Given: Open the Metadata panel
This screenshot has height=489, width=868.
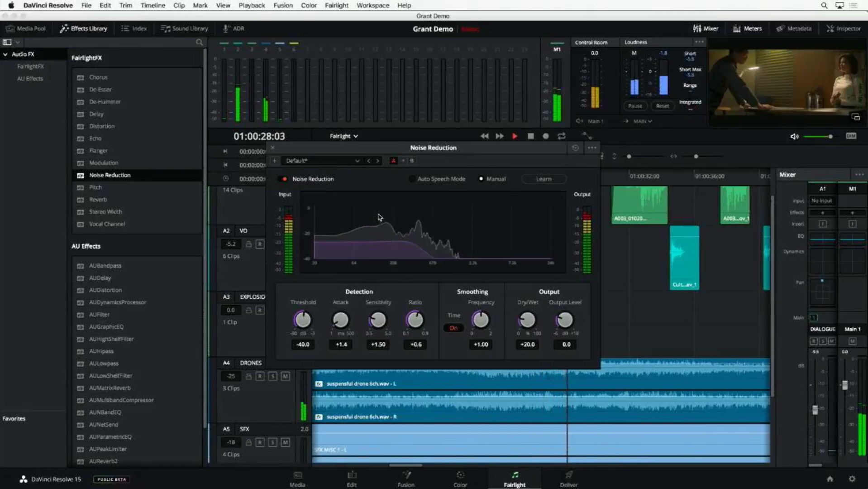Looking at the screenshot, I should click(x=794, y=29).
